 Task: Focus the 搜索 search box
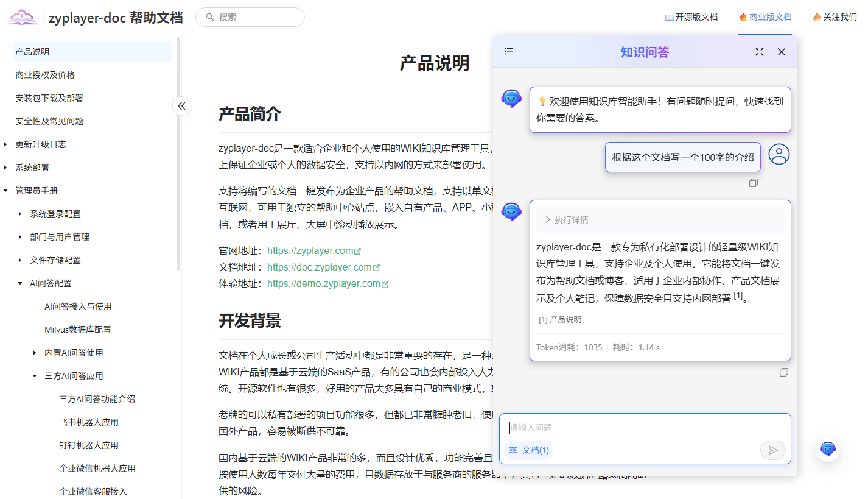[x=250, y=17]
